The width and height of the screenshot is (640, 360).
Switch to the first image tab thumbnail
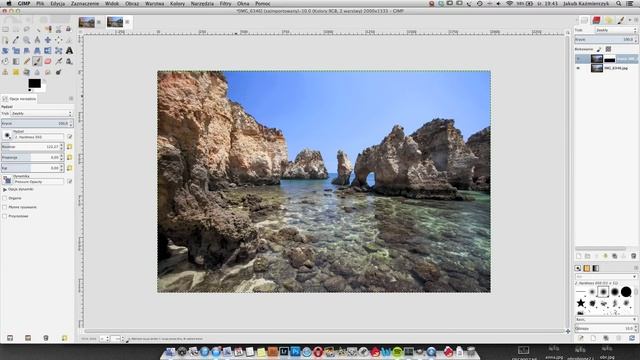coord(87,22)
